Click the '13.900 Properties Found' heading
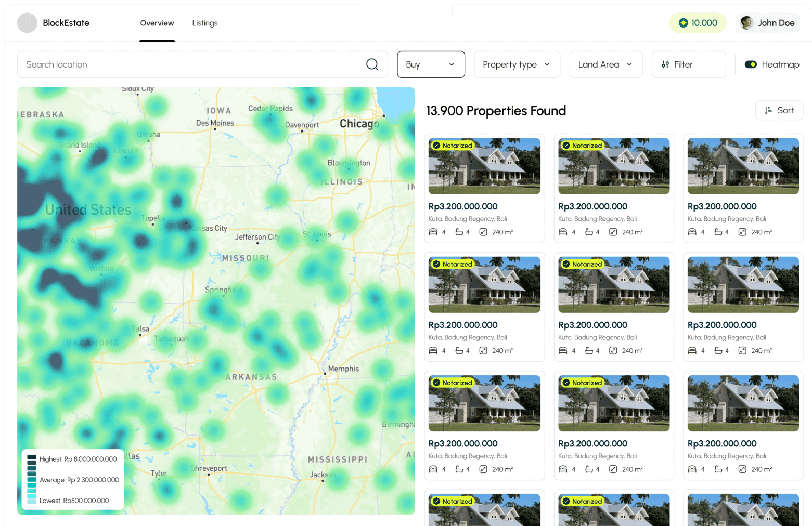 [x=496, y=111]
